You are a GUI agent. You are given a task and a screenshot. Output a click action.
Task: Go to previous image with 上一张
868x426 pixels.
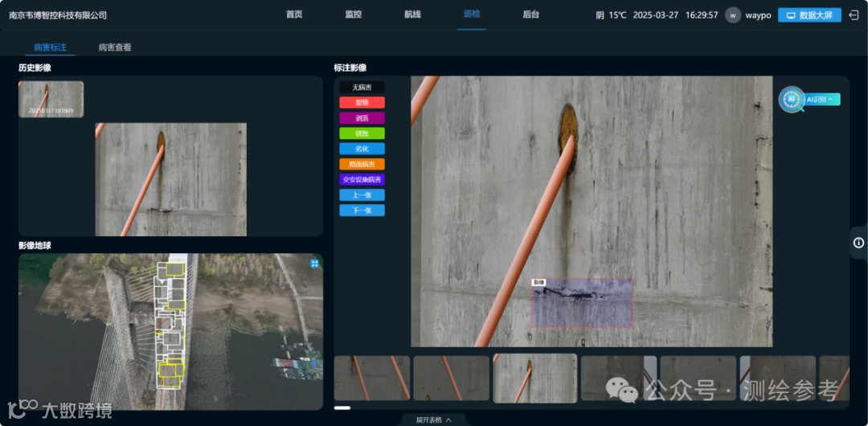[362, 195]
